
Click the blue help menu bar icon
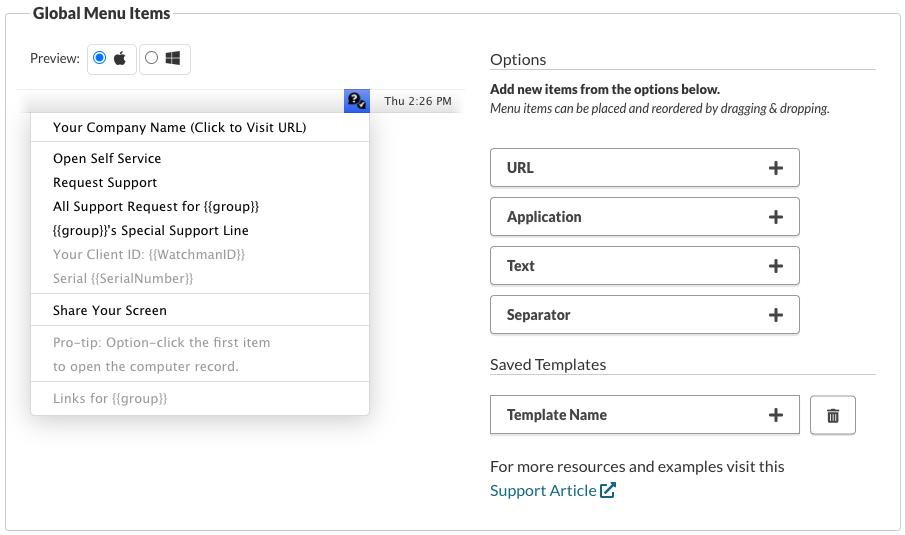(x=357, y=101)
